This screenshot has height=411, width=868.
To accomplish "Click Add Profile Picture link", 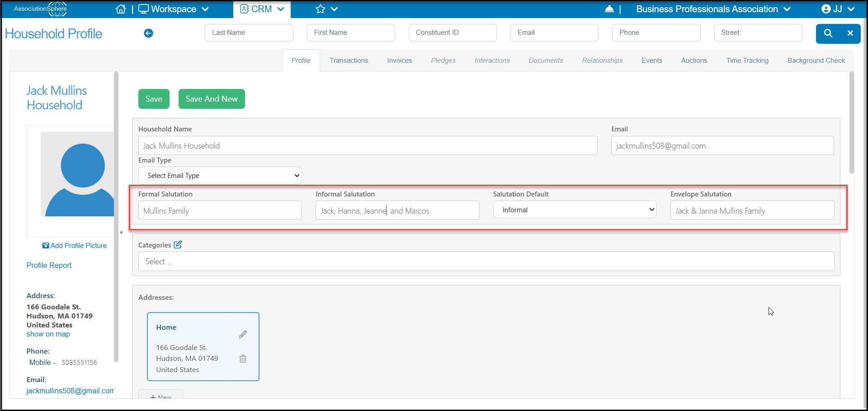I will 75,246.
